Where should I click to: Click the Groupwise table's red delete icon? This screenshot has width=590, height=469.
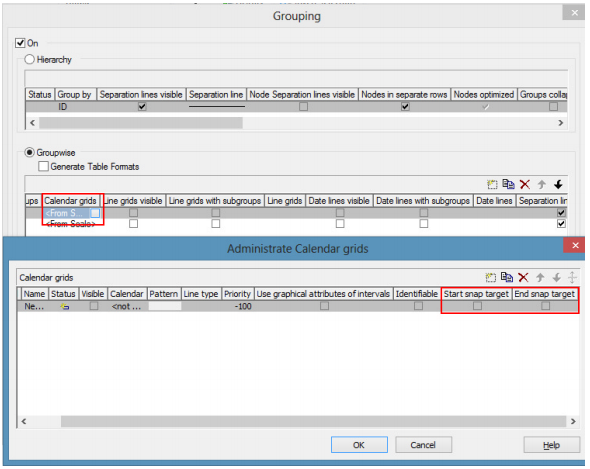pyautogui.click(x=525, y=184)
